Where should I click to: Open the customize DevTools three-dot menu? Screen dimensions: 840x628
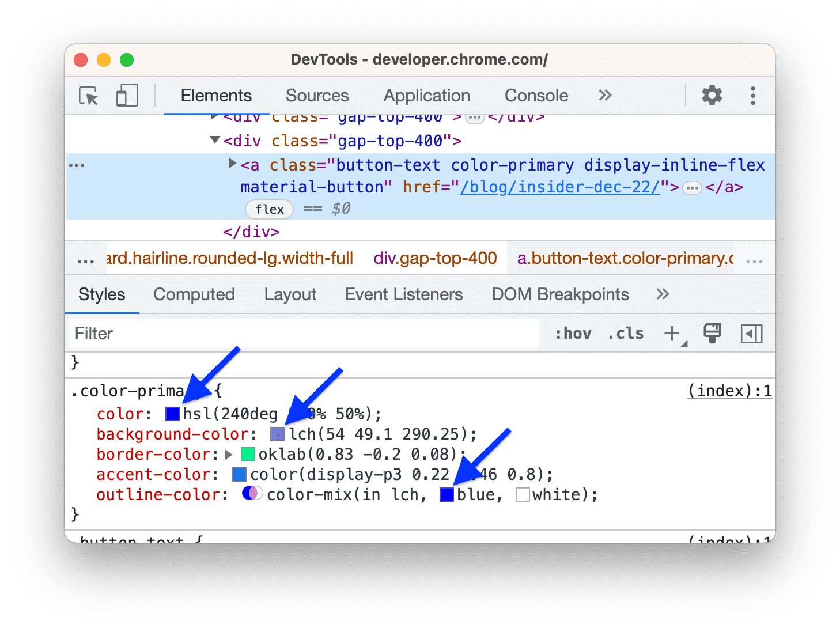(x=753, y=96)
